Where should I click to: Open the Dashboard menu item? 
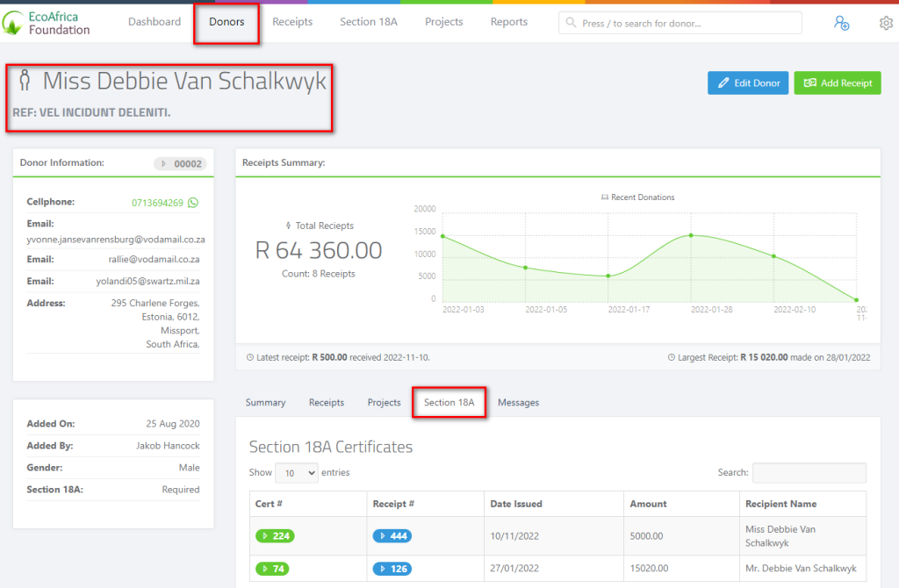pyautogui.click(x=155, y=22)
